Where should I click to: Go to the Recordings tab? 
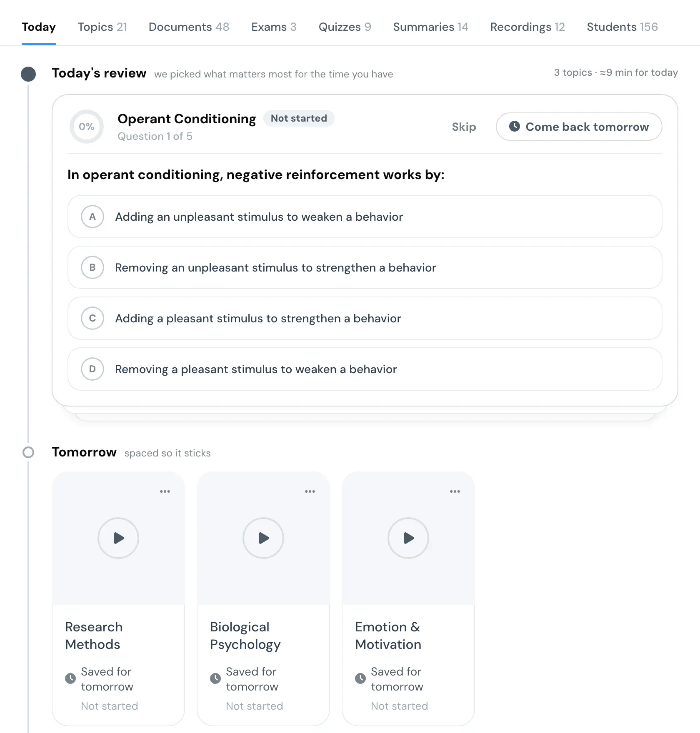(527, 27)
